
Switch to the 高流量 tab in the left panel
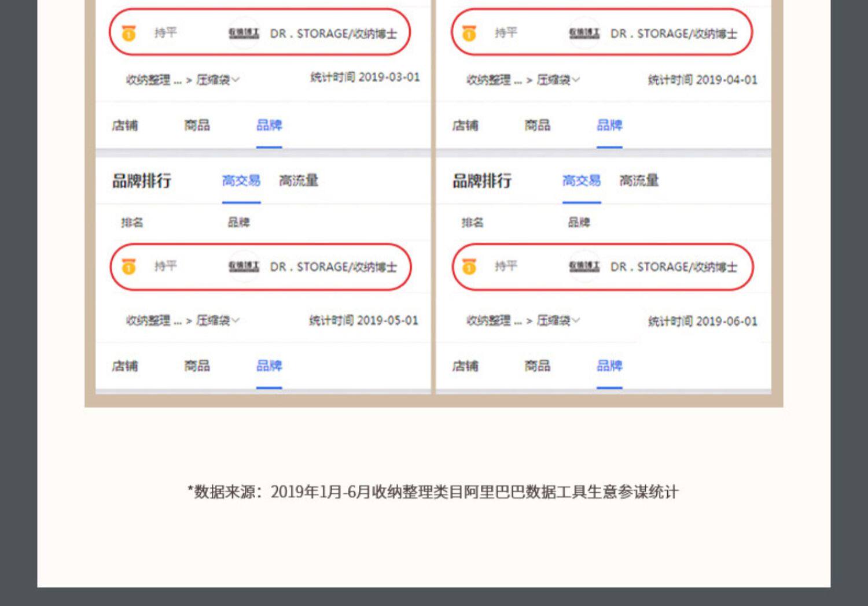(x=299, y=181)
